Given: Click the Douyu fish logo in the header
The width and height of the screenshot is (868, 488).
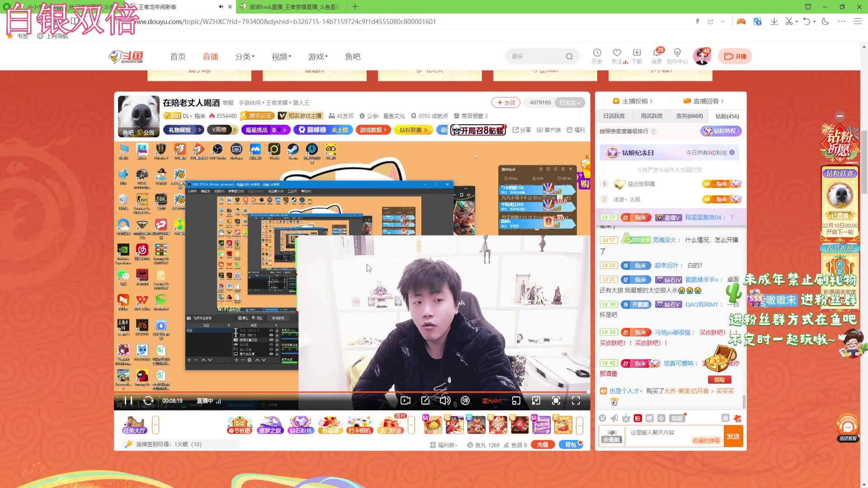Looking at the screenshot, I should click(125, 56).
